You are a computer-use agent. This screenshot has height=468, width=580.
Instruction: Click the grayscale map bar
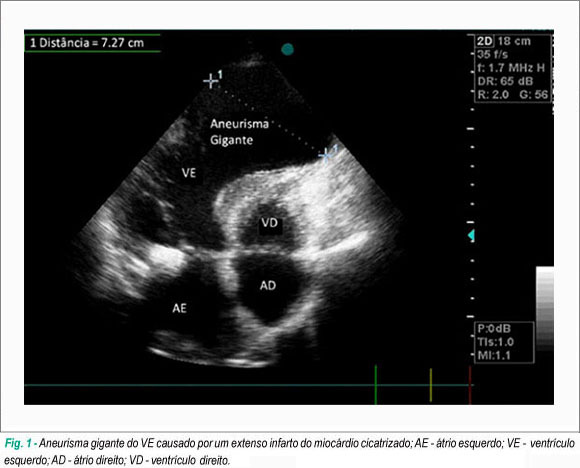545,309
